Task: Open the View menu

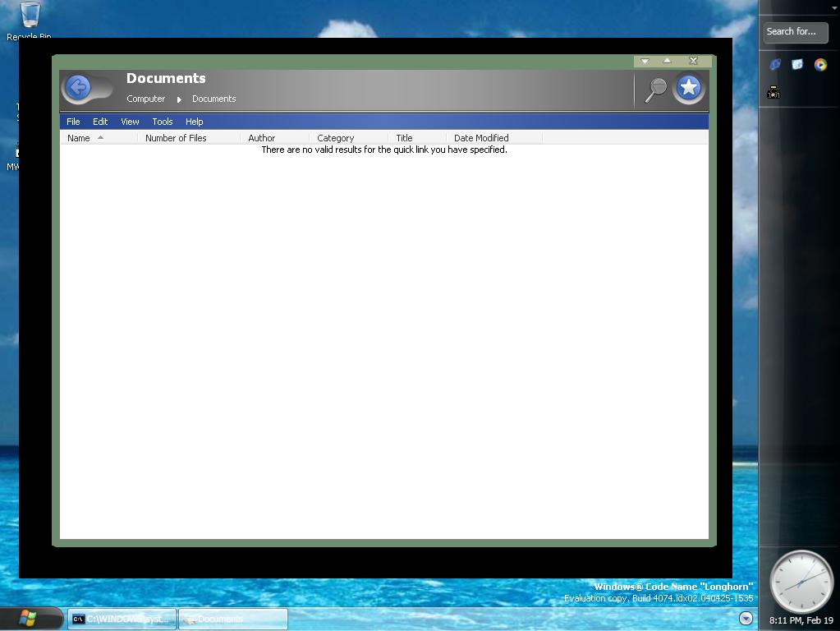Action: (130, 122)
